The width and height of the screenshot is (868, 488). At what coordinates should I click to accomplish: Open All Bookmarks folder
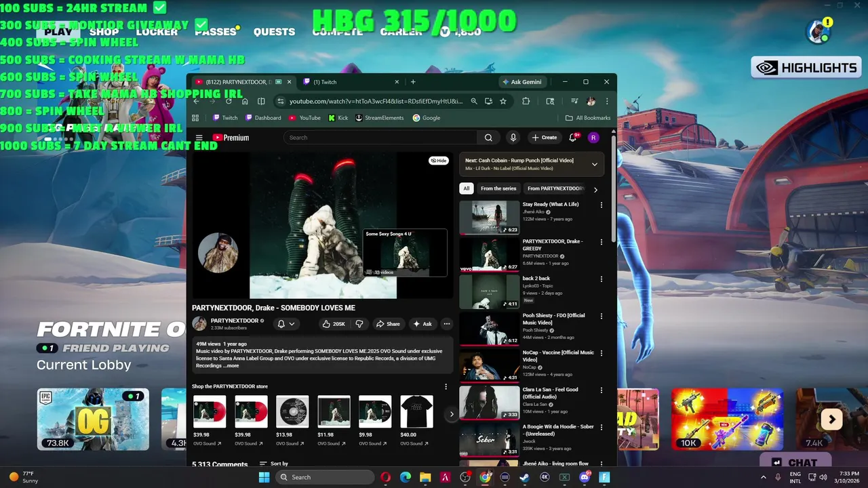coord(588,118)
